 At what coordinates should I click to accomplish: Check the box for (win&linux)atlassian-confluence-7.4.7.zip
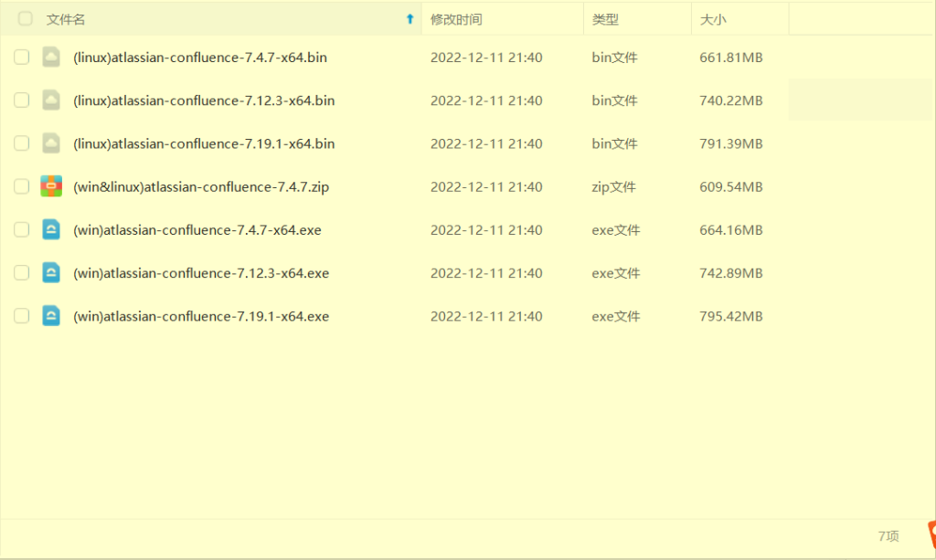click(x=22, y=186)
